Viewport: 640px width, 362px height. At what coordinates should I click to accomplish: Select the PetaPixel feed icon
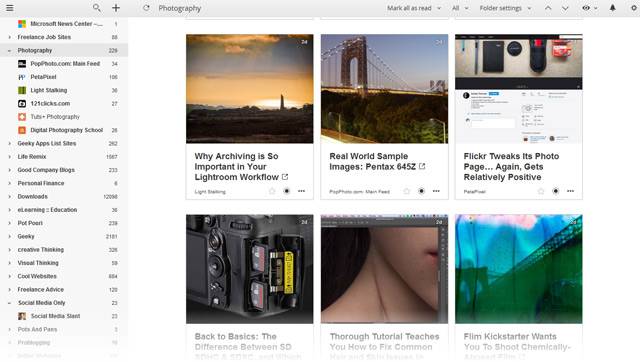pos(22,77)
